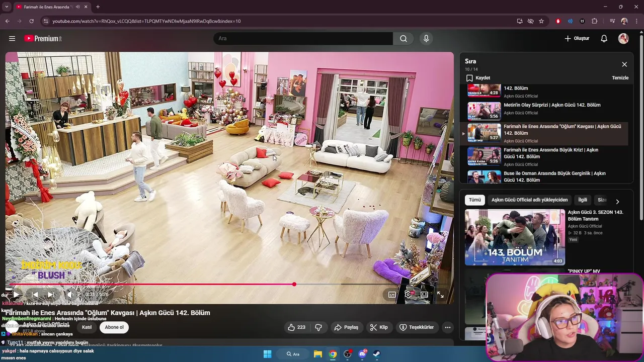View site information icon in address bar

pyautogui.click(x=46, y=21)
